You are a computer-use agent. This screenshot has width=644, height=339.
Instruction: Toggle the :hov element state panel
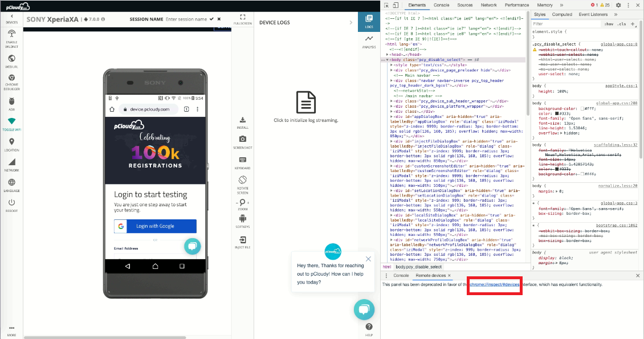tap(609, 24)
